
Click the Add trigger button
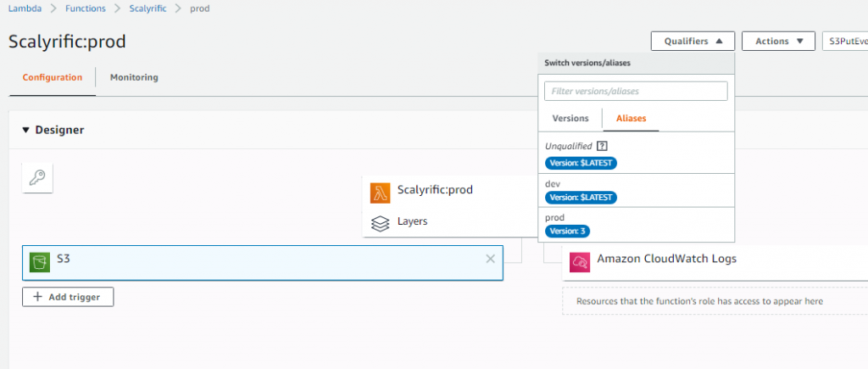(68, 297)
